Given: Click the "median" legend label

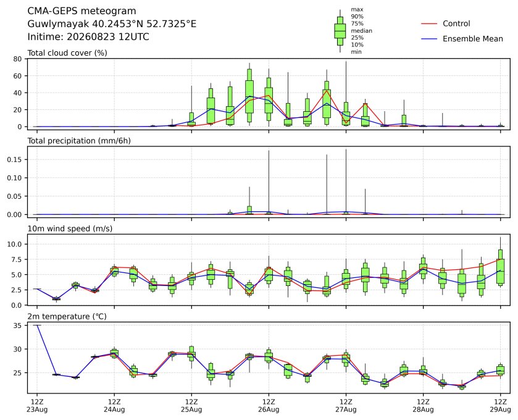Looking at the screenshot, I should [361, 31].
